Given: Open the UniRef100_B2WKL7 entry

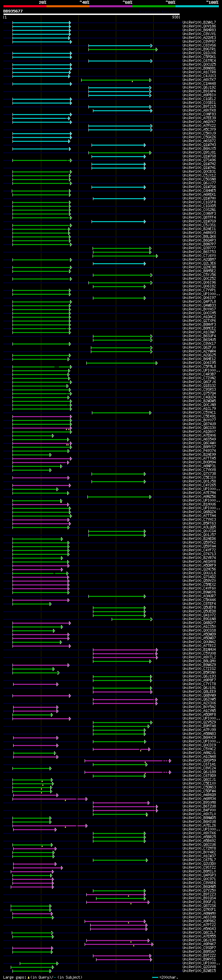Looking at the screenshot, I should [199, 23].
